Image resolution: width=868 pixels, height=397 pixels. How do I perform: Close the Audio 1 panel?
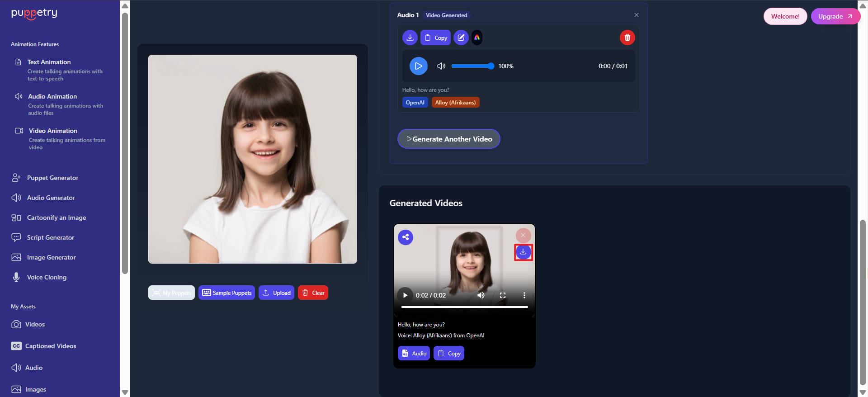(636, 15)
